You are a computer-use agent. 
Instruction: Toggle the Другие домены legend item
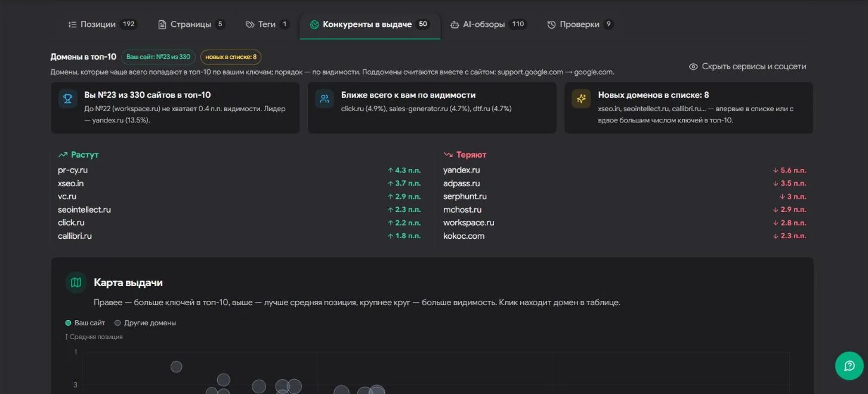click(145, 323)
